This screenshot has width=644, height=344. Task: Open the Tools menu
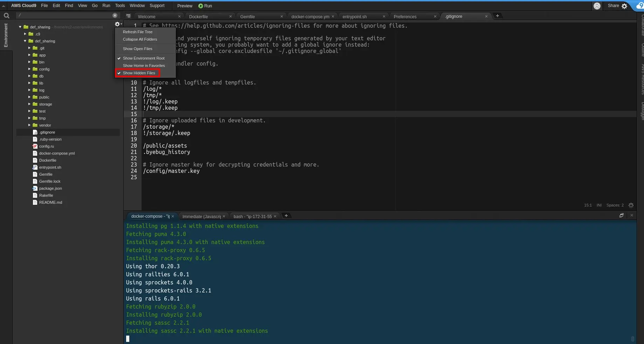click(x=120, y=6)
